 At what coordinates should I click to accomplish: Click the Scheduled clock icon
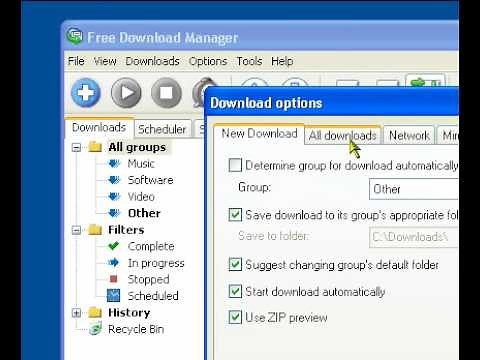(113, 295)
